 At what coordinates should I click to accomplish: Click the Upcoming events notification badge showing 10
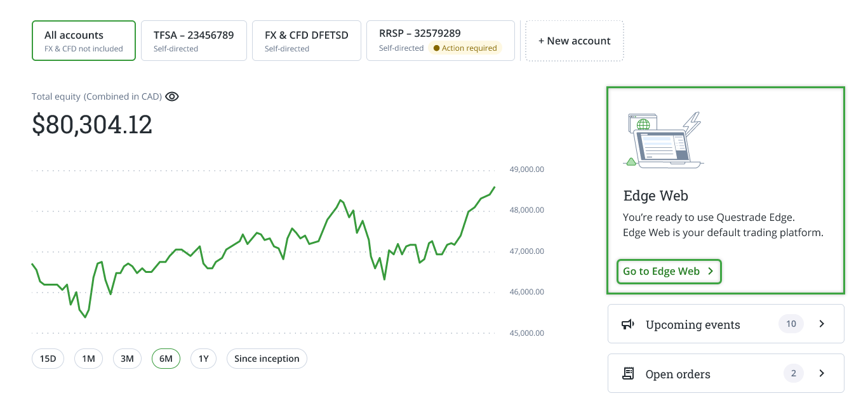(x=791, y=324)
